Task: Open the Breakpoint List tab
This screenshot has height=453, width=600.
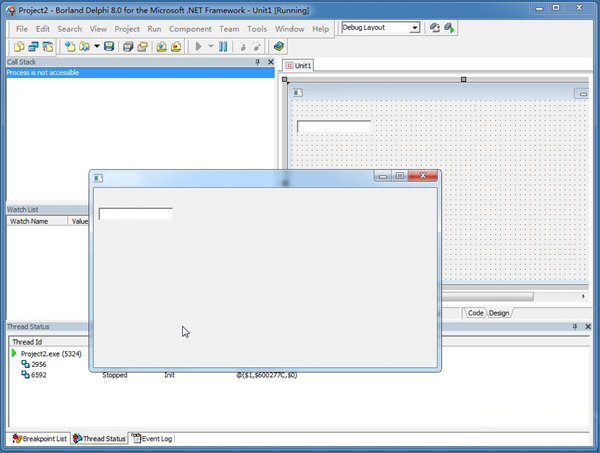Action: (40, 438)
